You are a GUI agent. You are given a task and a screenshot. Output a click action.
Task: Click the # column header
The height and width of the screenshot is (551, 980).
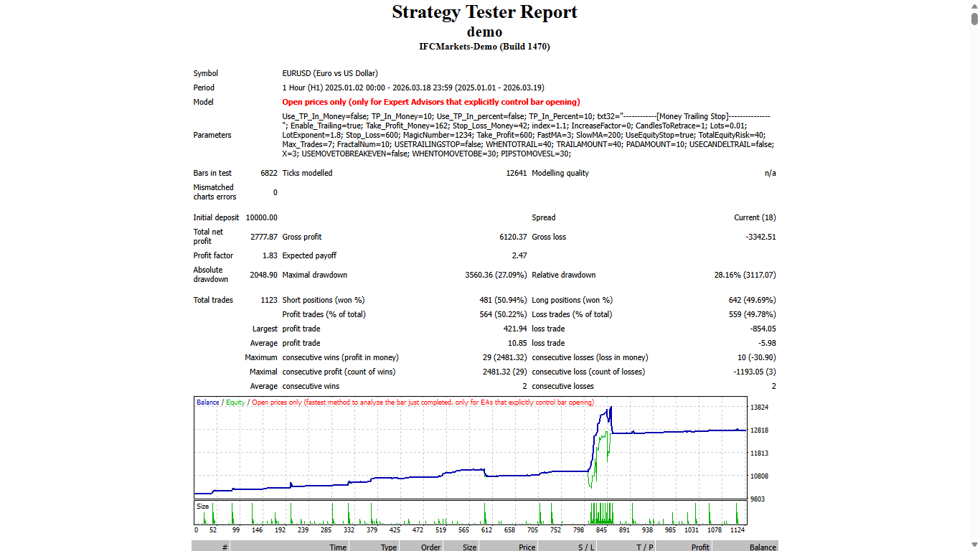click(226, 547)
